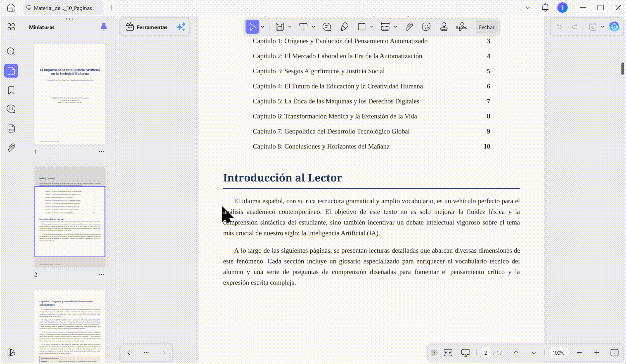
Task: Pin the Miniaturas panel
Action: 104,27
